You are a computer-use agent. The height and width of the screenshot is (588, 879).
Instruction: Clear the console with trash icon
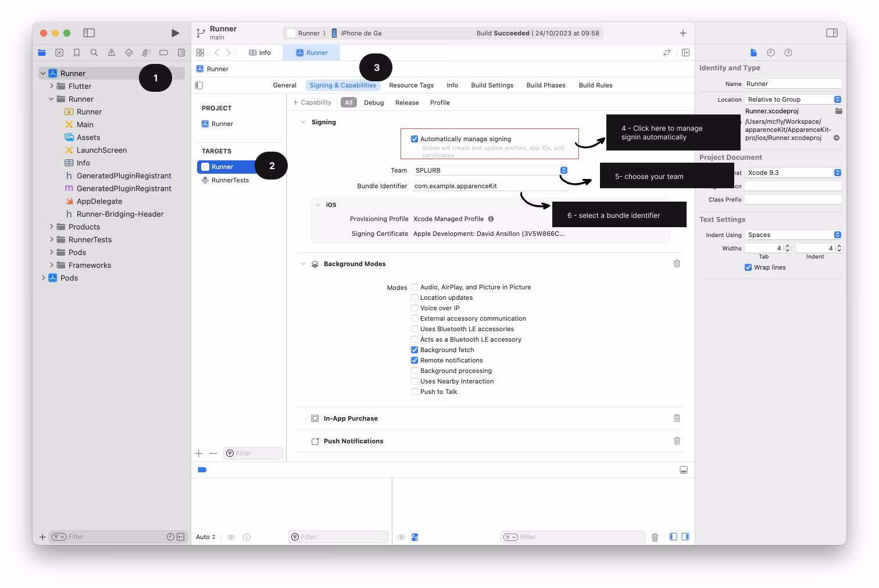click(655, 537)
